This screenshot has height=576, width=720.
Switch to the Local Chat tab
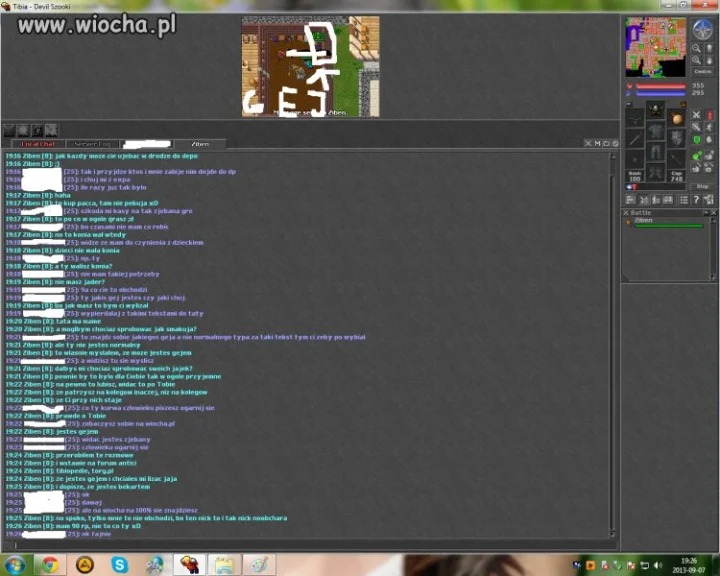(x=38, y=144)
